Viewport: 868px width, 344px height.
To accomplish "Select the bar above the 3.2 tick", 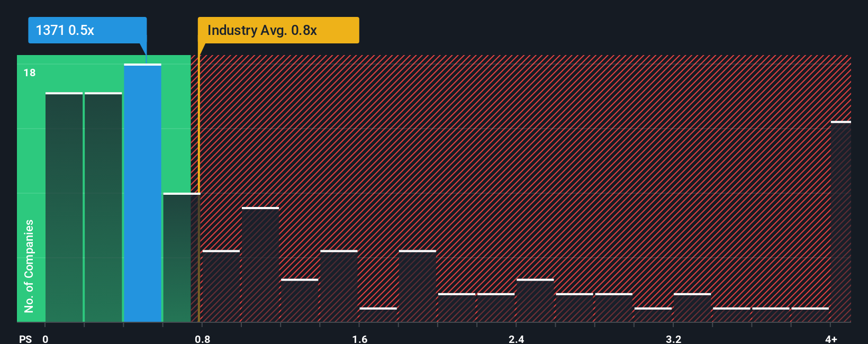I will pos(692,307).
